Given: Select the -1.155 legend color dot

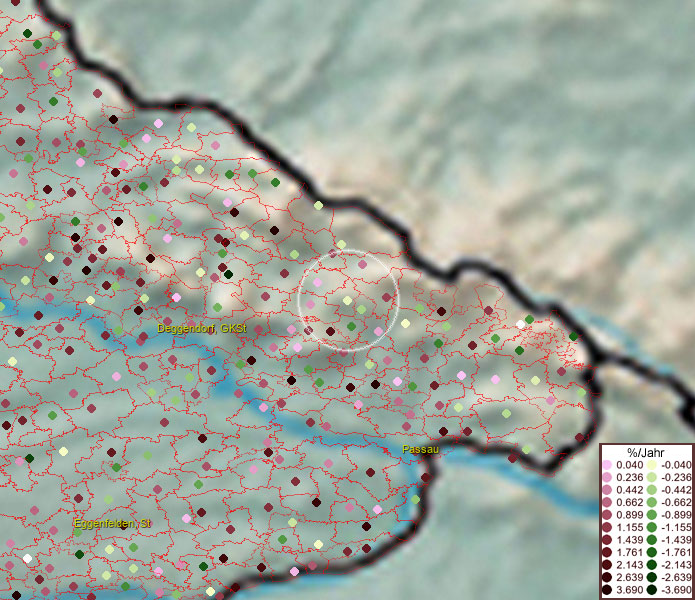Looking at the screenshot, I should click(x=652, y=527).
